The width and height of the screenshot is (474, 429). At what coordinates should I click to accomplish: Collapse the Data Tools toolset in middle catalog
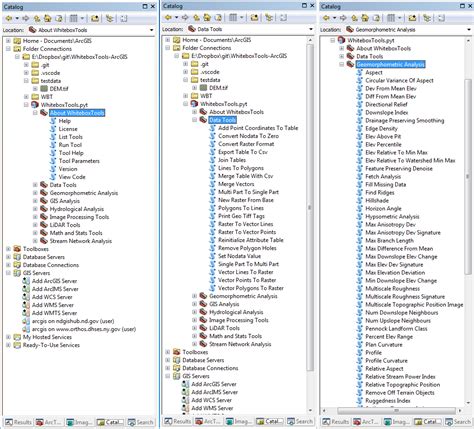coord(195,120)
